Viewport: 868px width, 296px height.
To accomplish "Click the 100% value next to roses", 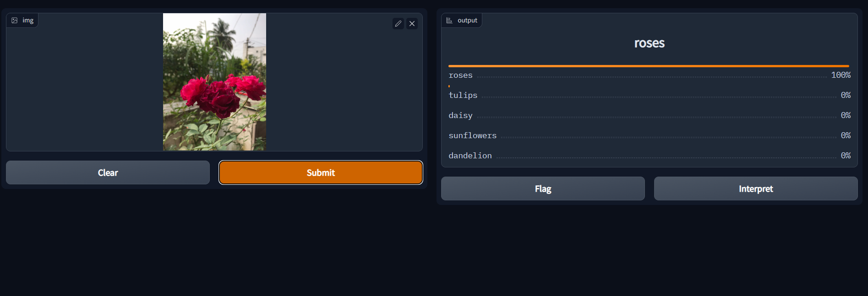I will 841,75.
